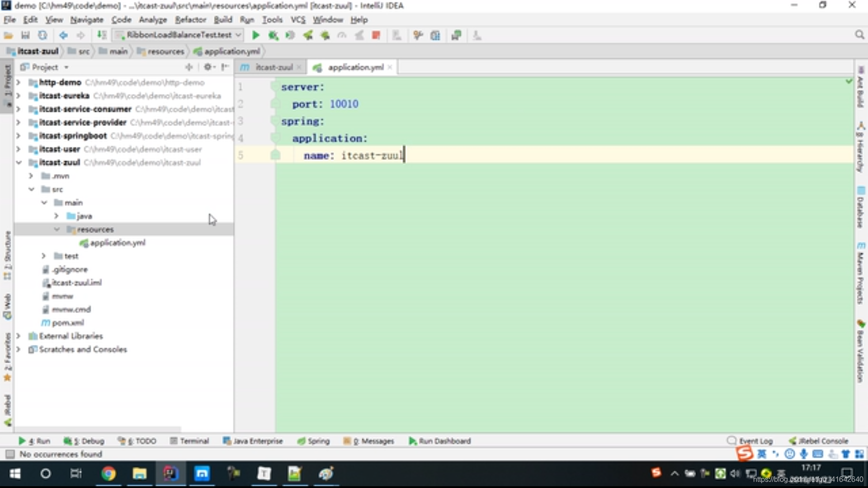Click the Save All toolbar icon

[x=25, y=35]
